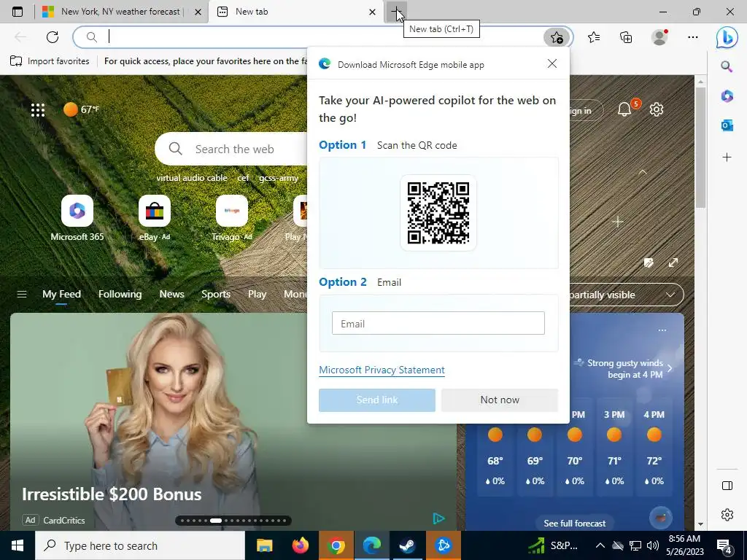The image size is (747, 560).
Task: Click the address bar
Action: (x=314, y=37)
